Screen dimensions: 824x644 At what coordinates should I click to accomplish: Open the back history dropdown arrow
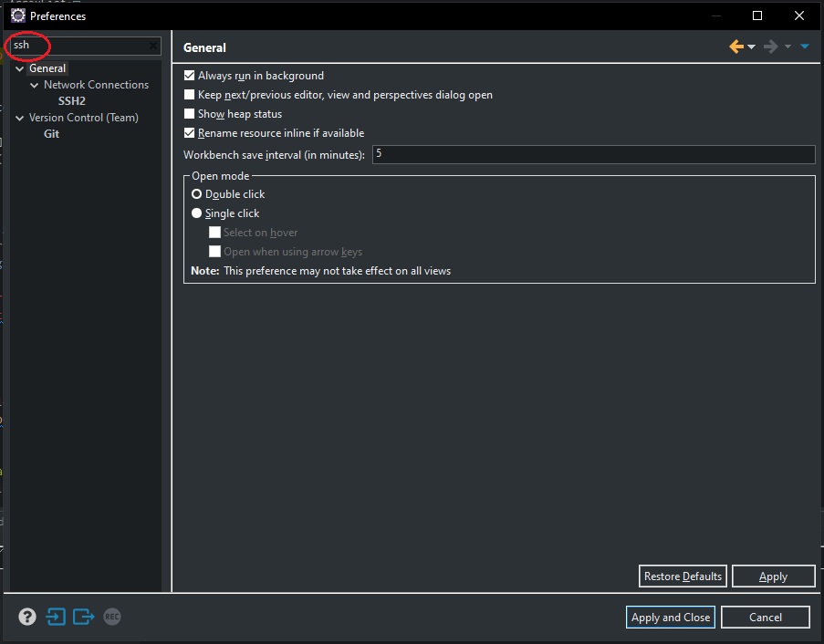752,47
